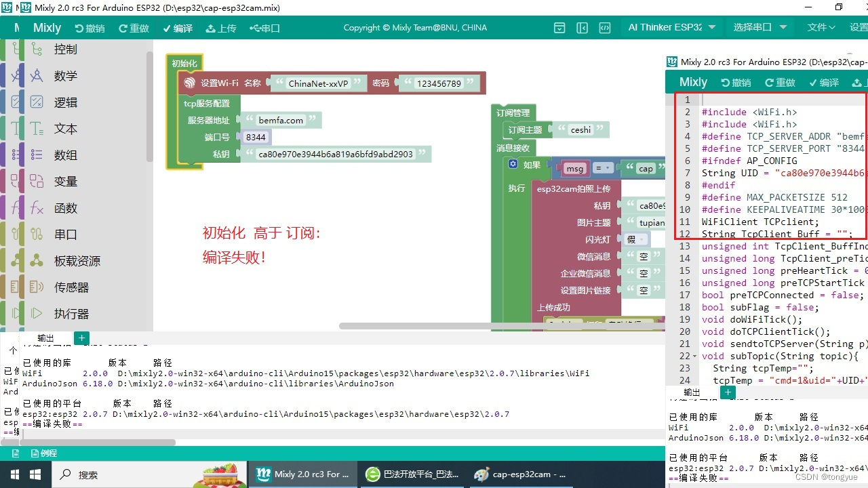
Task: Click the status bar document icon
Action: click(15, 453)
